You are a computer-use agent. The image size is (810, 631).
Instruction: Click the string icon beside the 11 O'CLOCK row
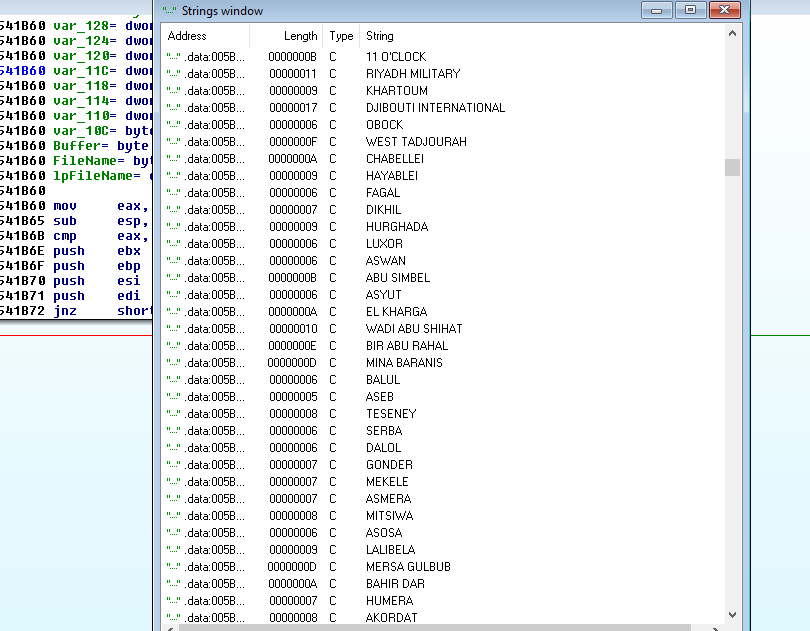173,57
